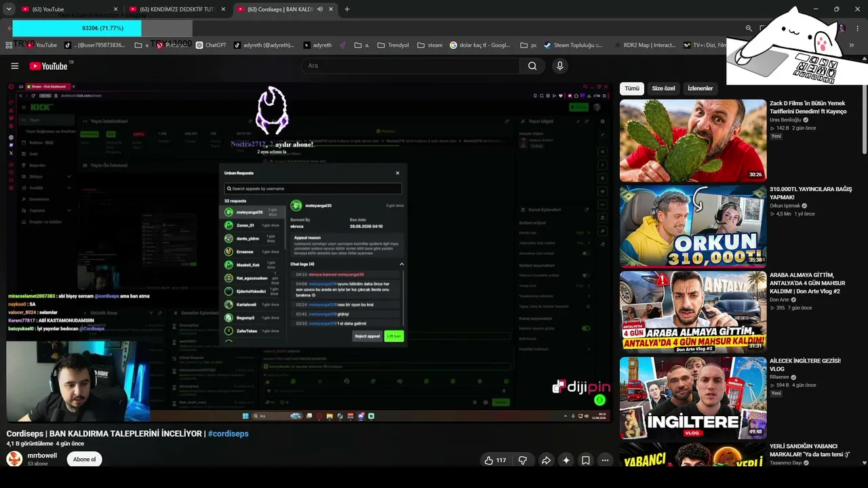This screenshot has height=488, width=868.
Task: Open the sparkle Ask button below video
Action: point(566,460)
